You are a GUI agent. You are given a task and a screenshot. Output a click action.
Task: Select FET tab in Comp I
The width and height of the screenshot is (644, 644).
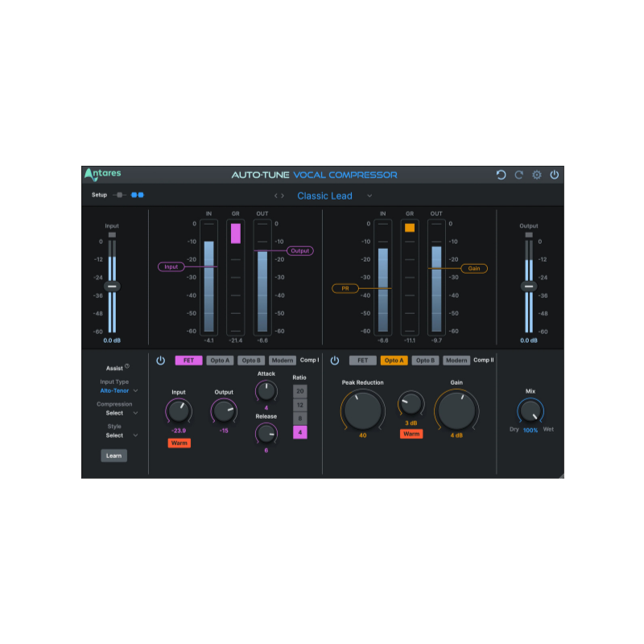coord(188,361)
